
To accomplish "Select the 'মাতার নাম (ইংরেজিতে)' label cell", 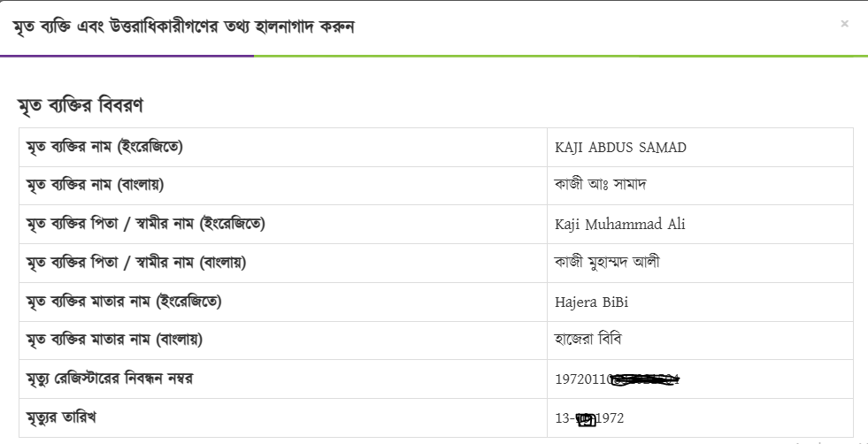I will click(x=124, y=302).
